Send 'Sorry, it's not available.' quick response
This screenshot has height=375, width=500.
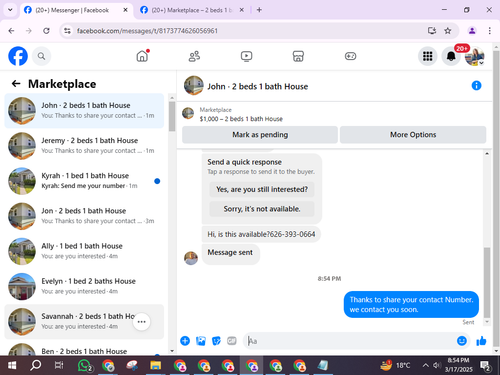tap(262, 209)
